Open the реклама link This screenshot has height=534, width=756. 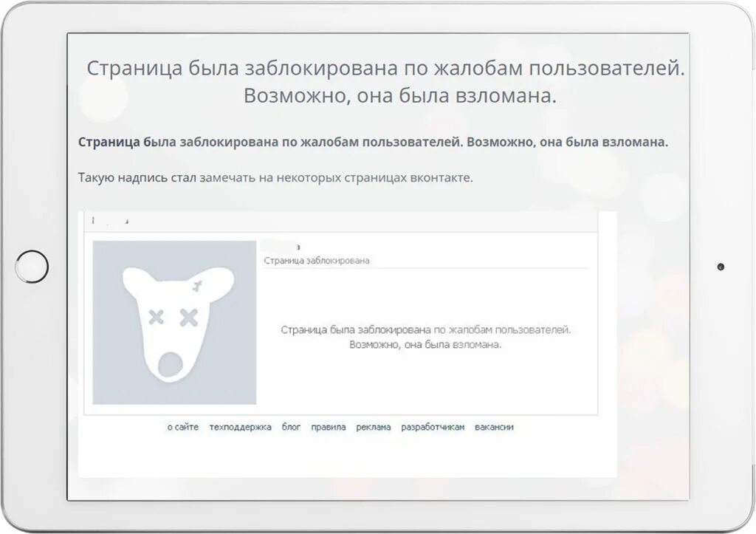[x=373, y=427]
